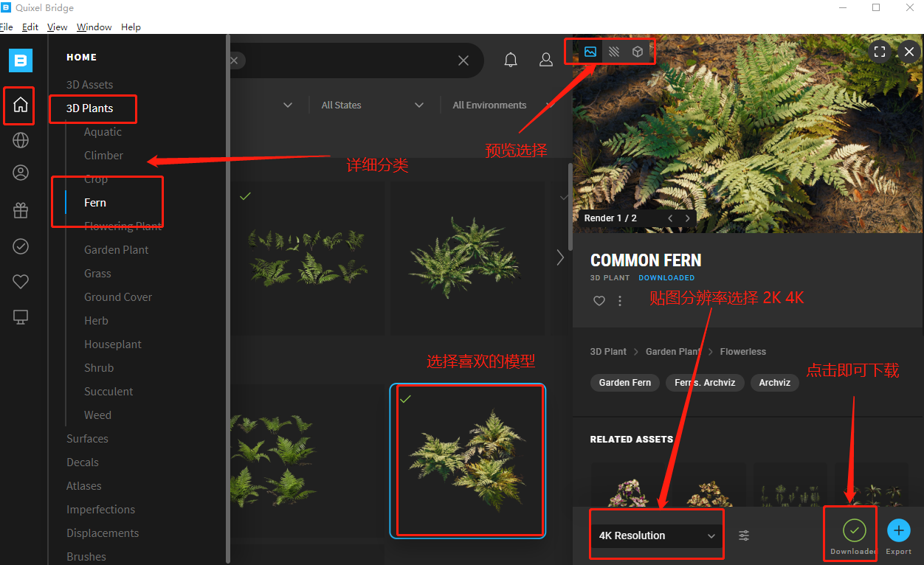Click the Quixel Bridge logo icon
924x565 pixels.
pos(21,60)
